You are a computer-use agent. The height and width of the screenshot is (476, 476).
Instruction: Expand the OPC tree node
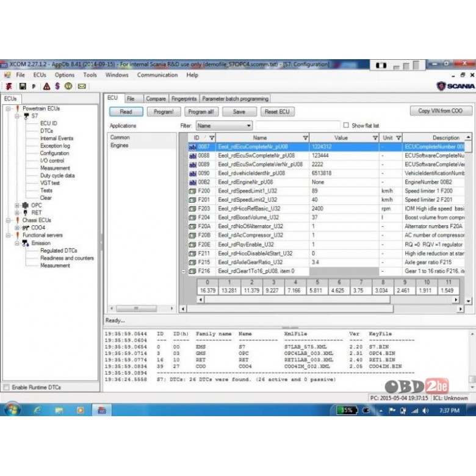click(x=17, y=205)
